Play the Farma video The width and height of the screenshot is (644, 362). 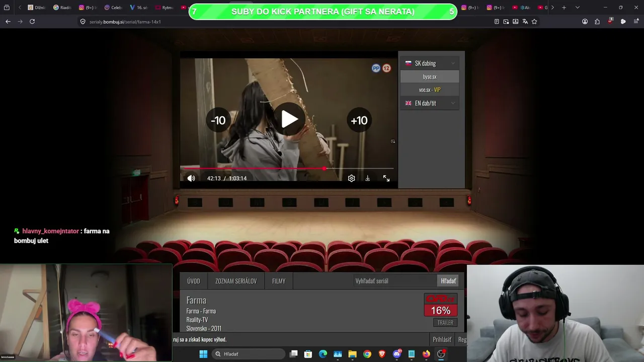click(x=289, y=120)
